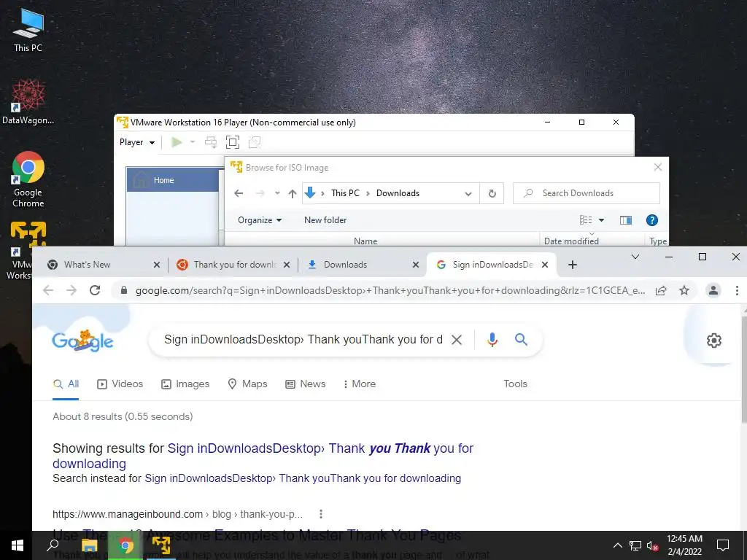Toggle the preview pane icon
747x560 pixels.
[x=625, y=220]
